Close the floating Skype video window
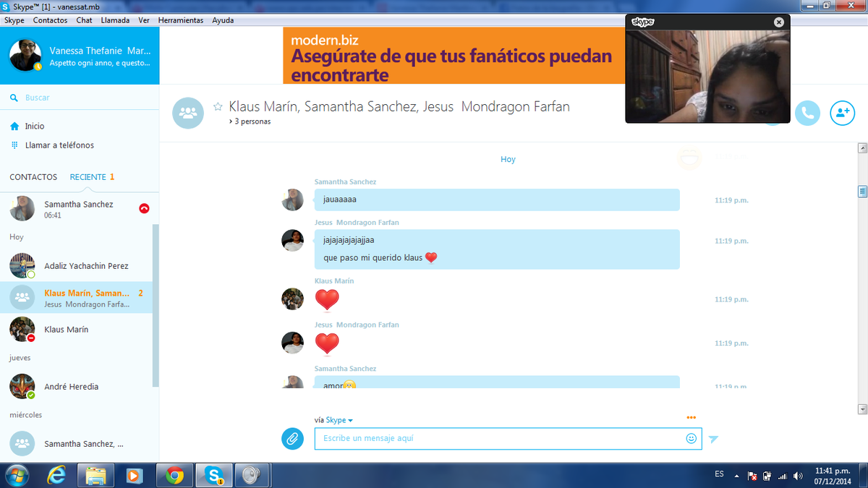868x488 pixels. (x=778, y=22)
